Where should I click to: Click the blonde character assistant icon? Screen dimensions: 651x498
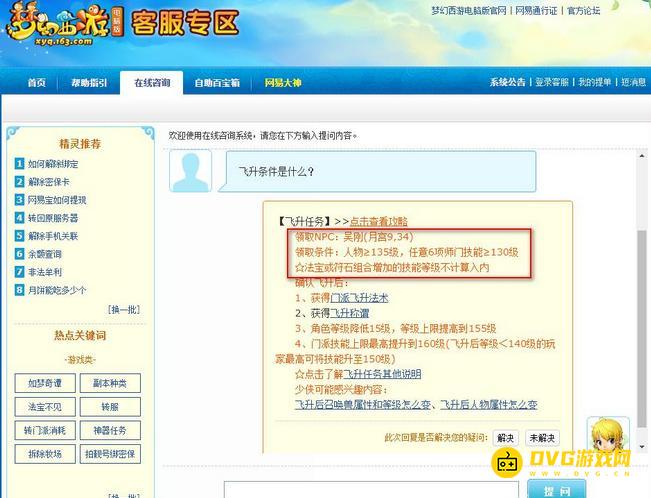608,434
